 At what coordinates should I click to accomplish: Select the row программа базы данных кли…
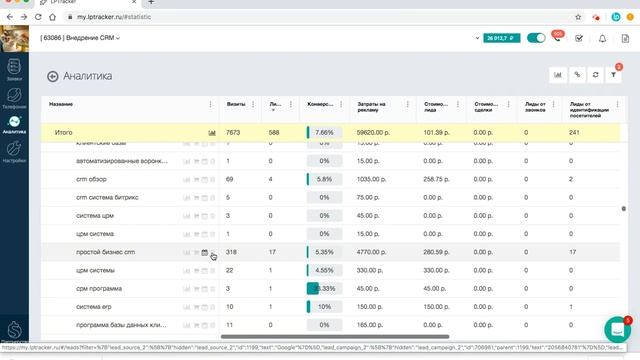(x=331, y=325)
